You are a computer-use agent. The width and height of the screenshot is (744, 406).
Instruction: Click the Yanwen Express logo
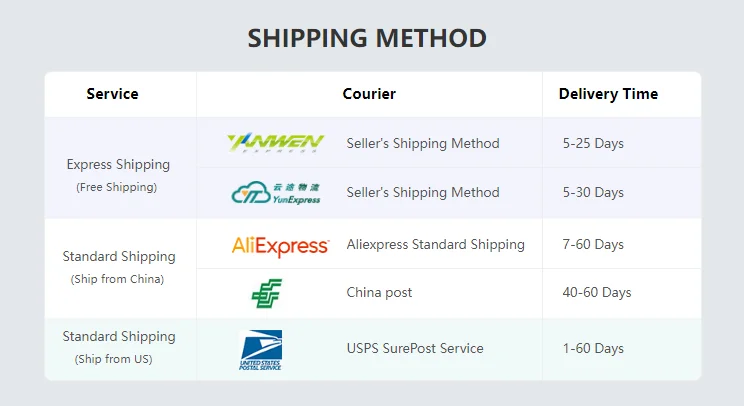pos(275,143)
